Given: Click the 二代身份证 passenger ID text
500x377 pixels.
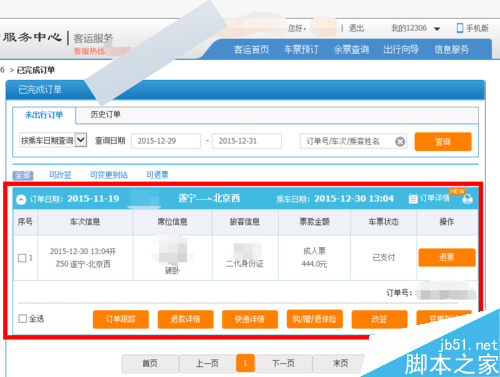Looking at the screenshot, I should [x=245, y=264].
